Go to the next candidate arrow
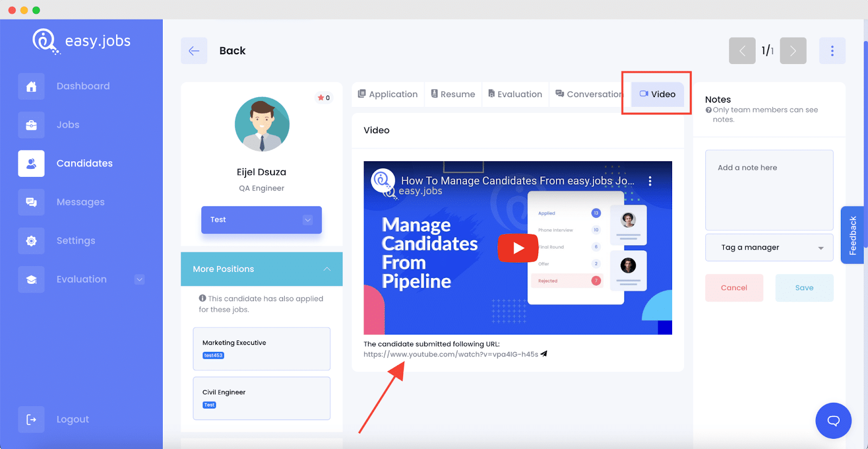Screen dimensions: 868x449 [793, 50]
